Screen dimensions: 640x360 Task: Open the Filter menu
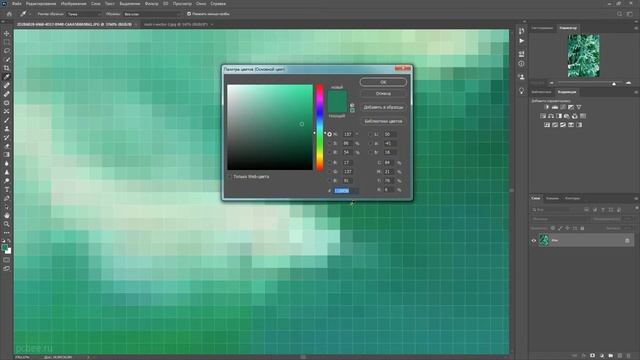151,4
